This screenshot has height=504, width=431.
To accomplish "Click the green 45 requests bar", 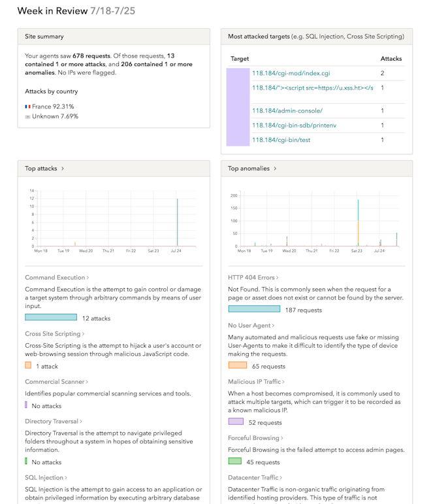I will (x=235, y=461).
